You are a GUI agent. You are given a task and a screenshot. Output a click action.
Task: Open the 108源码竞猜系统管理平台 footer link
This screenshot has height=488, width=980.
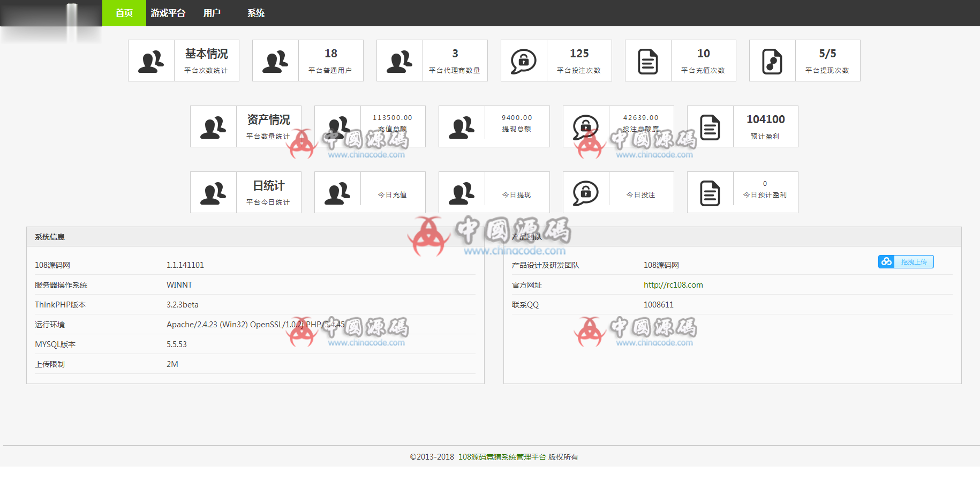(502, 457)
